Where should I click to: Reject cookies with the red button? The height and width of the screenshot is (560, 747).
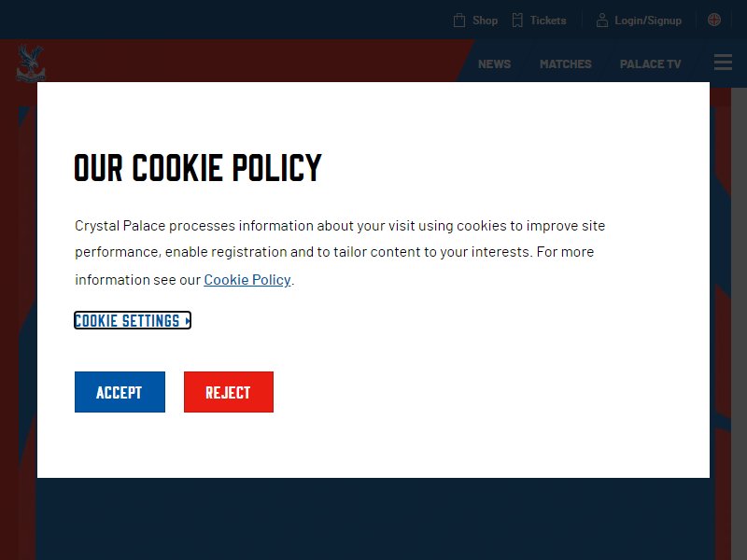(x=229, y=392)
